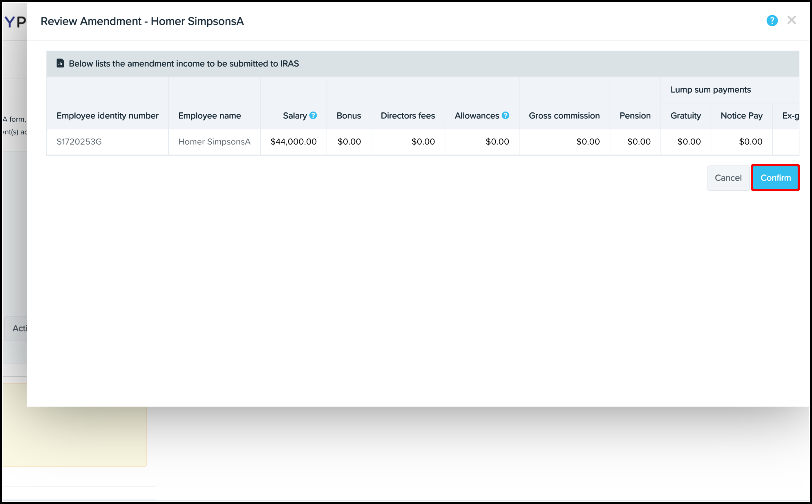Viewport: 812px width, 504px height.
Task: Click the Gross commission column header
Action: click(564, 116)
